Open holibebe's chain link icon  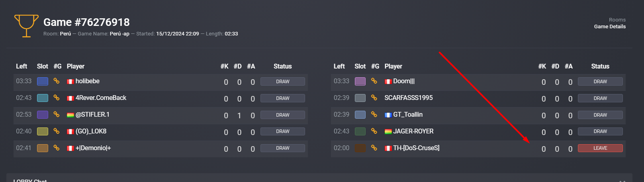point(57,81)
